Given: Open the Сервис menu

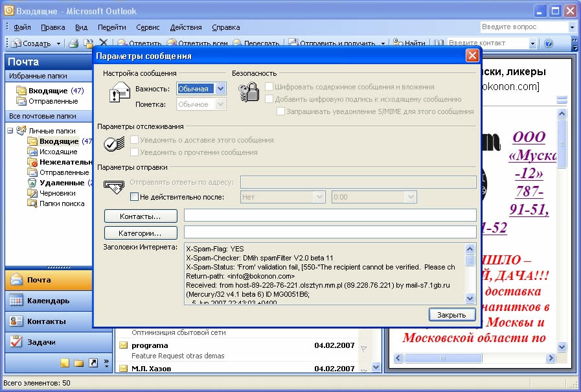Looking at the screenshot, I should pyautogui.click(x=148, y=27).
